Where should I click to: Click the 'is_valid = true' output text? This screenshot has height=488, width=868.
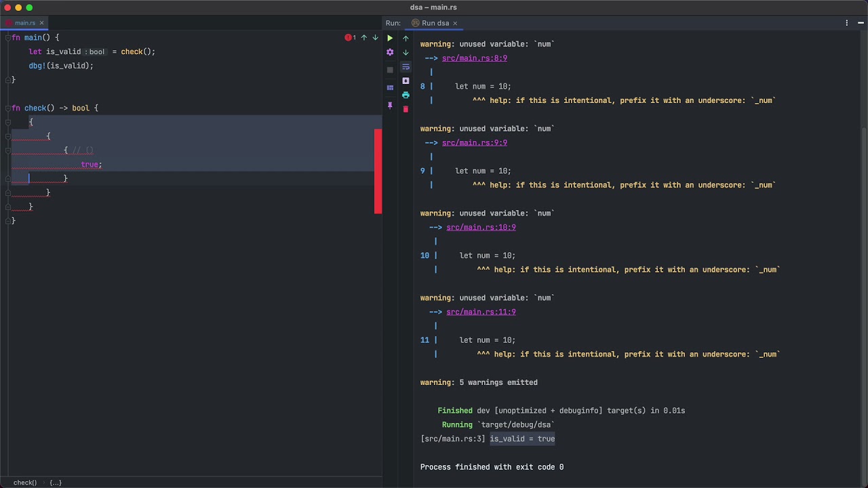[x=522, y=439]
